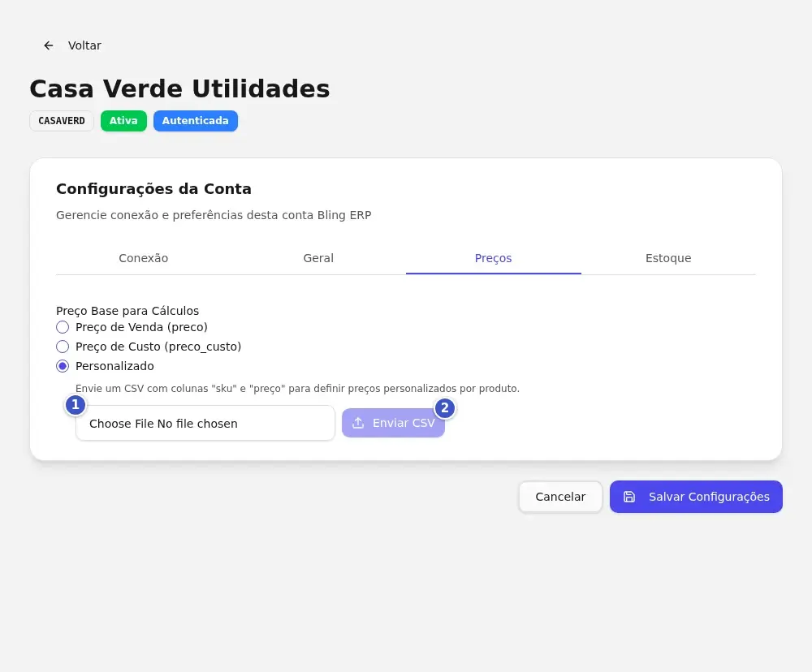
Task: Click the save disk icon
Action: point(628,497)
